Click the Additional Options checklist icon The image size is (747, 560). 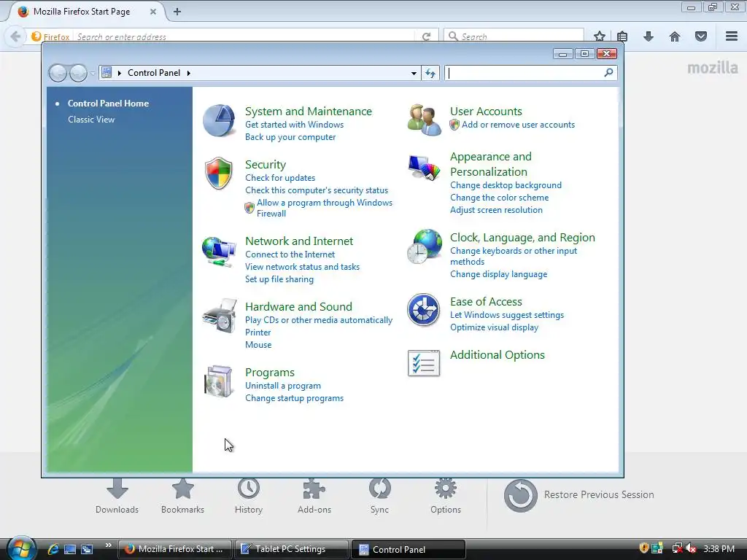[x=424, y=363]
